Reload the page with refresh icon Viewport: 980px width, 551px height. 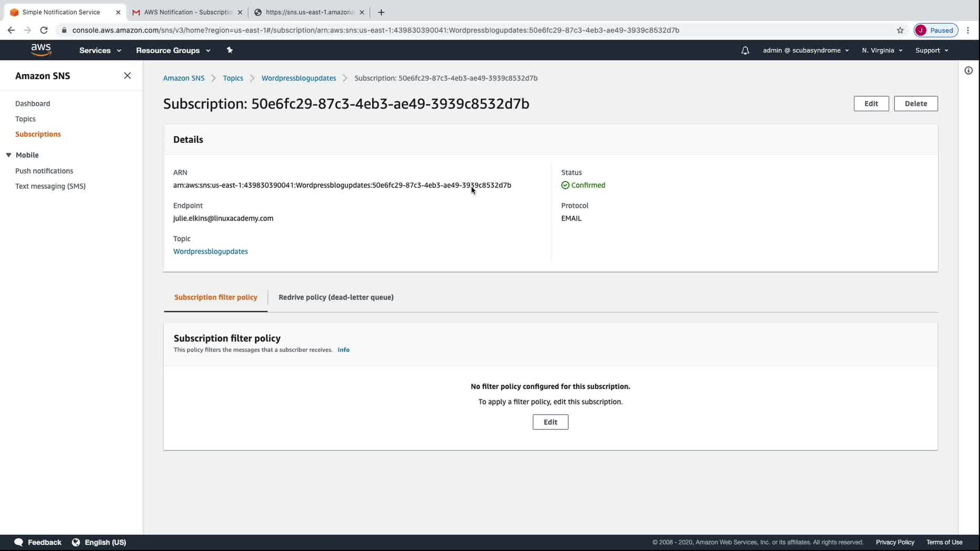point(44,30)
